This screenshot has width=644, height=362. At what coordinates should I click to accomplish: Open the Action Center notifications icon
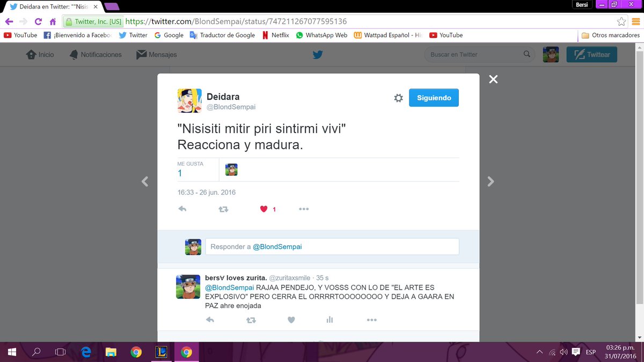[x=576, y=352]
